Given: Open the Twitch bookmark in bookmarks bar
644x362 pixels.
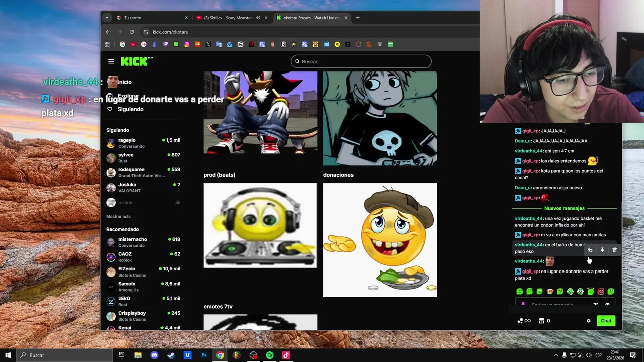Looking at the screenshot, I should pos(166,44).
